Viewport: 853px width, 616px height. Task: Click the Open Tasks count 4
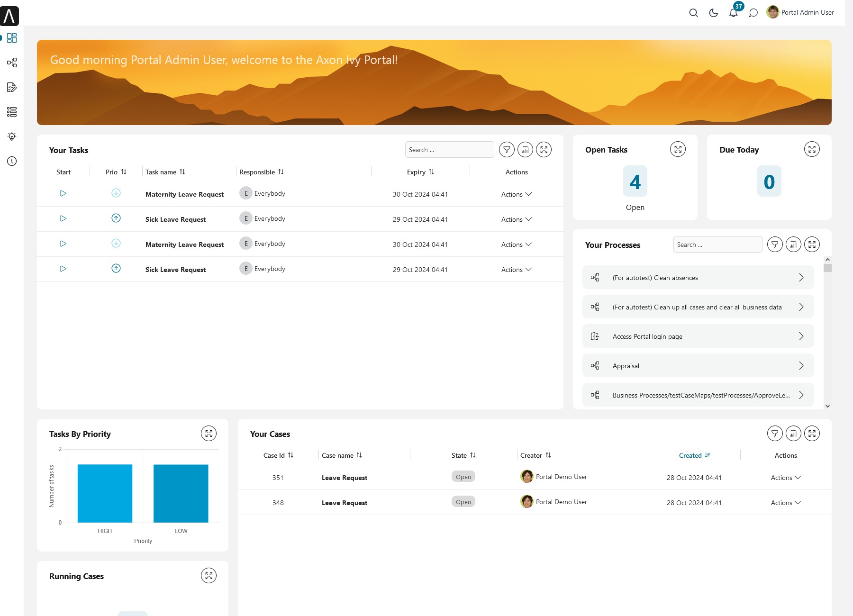[x=635, y=181]
